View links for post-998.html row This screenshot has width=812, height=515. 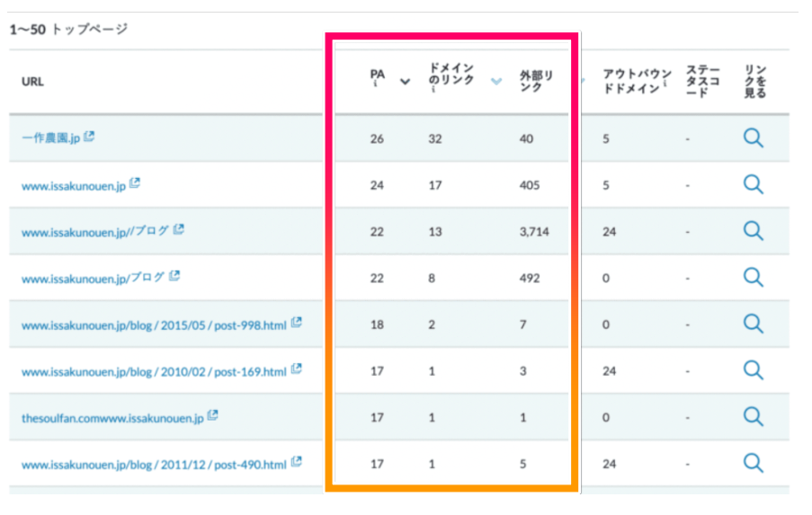[753, 324]
